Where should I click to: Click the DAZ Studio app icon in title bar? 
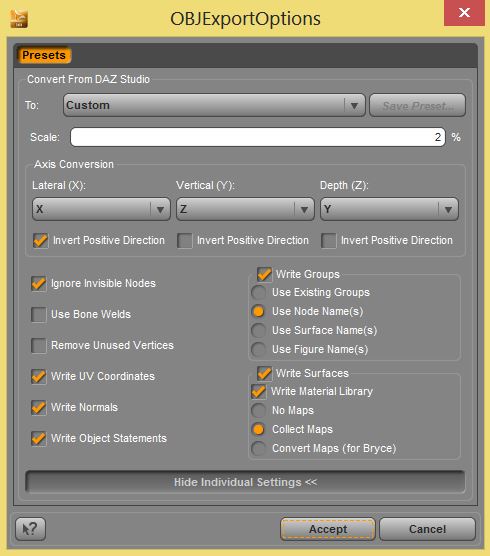coord(18,19)
